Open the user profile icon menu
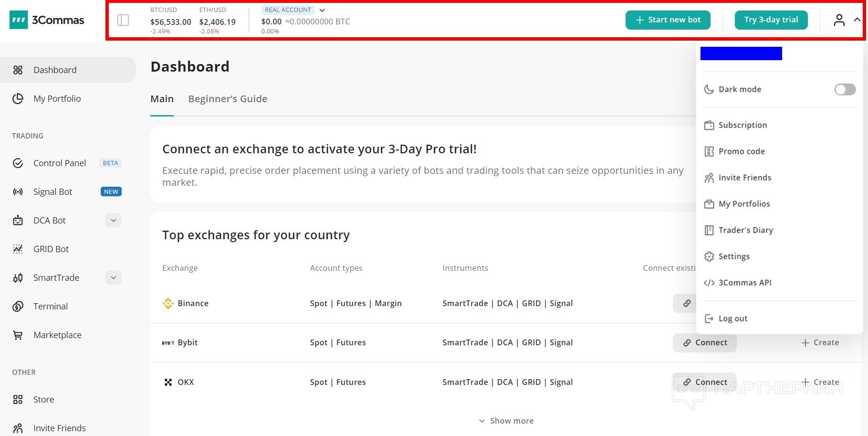The image size is (868, 436). [839, 20]
